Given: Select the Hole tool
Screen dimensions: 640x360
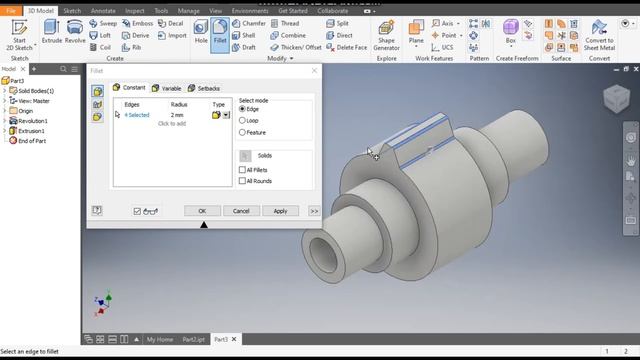Looking at the screenshot, I should (201, 32).
